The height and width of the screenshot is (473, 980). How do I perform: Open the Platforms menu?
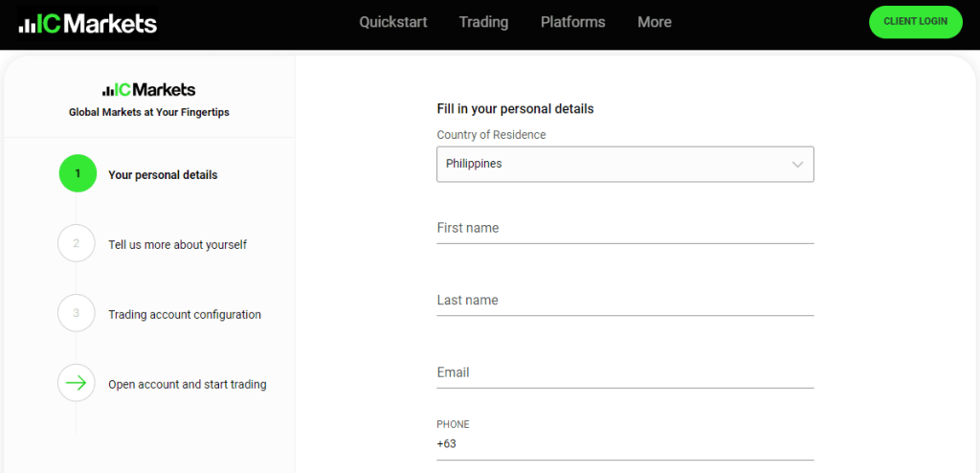(x=573, y=22)
